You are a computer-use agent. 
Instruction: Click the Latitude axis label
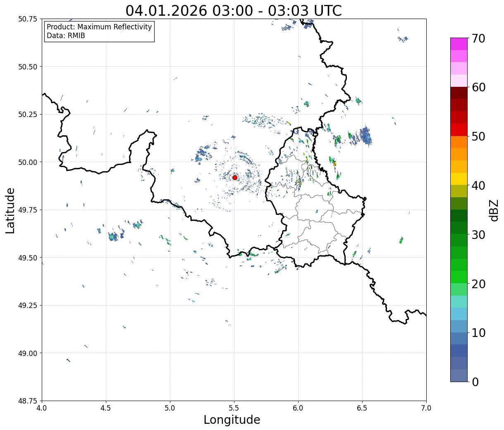click(x=10, y=210)
